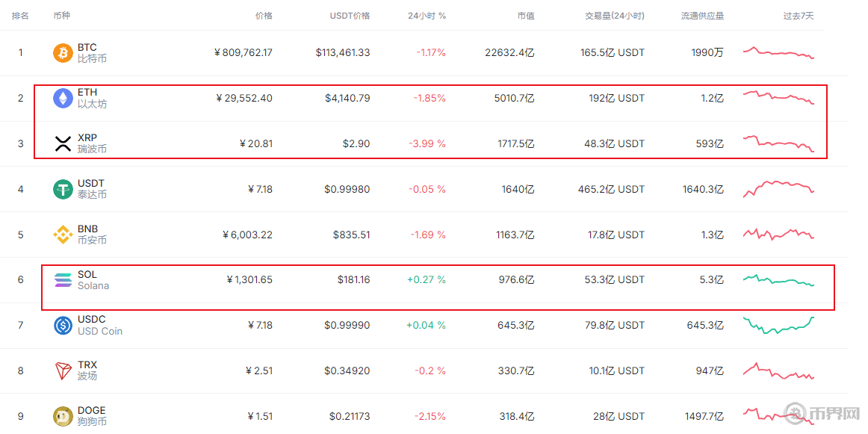Screen dimensions: 868x434
Task: Sort by 价格 column header
Action: coord(264,16)
